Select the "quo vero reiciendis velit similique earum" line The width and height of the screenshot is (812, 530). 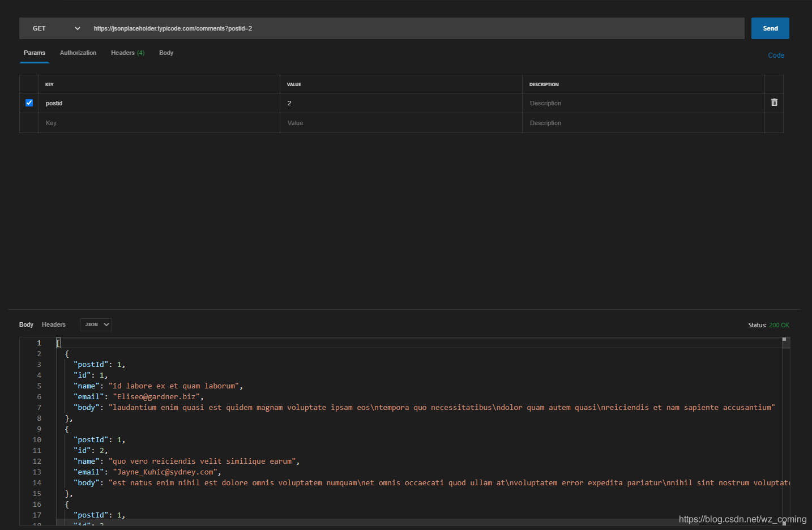187,461
